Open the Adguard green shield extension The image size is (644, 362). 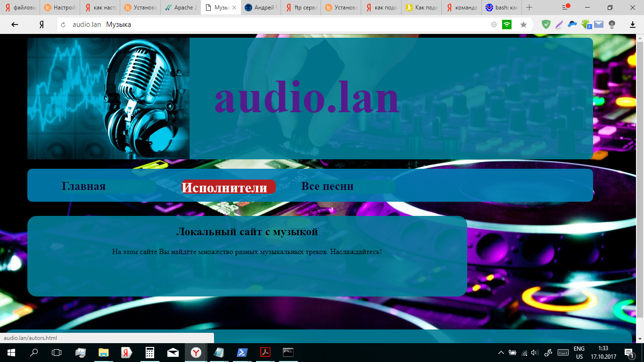pyautogui.click(x=546, y=25)
